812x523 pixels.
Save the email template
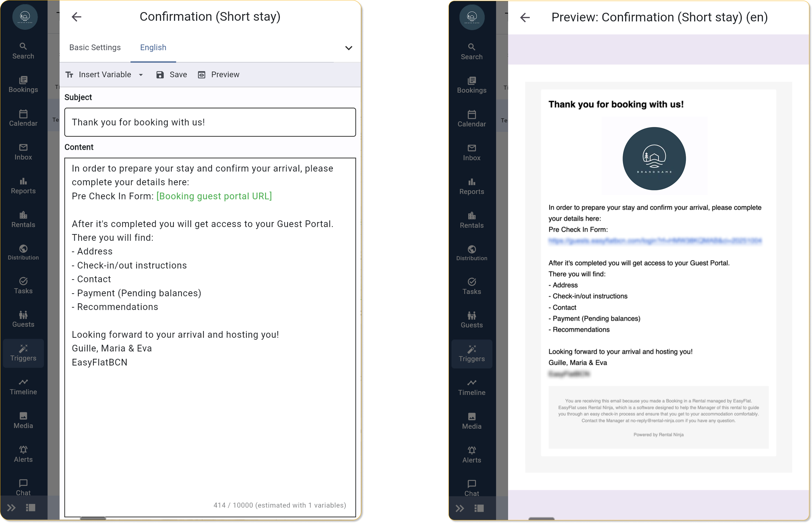coord(172,75)
